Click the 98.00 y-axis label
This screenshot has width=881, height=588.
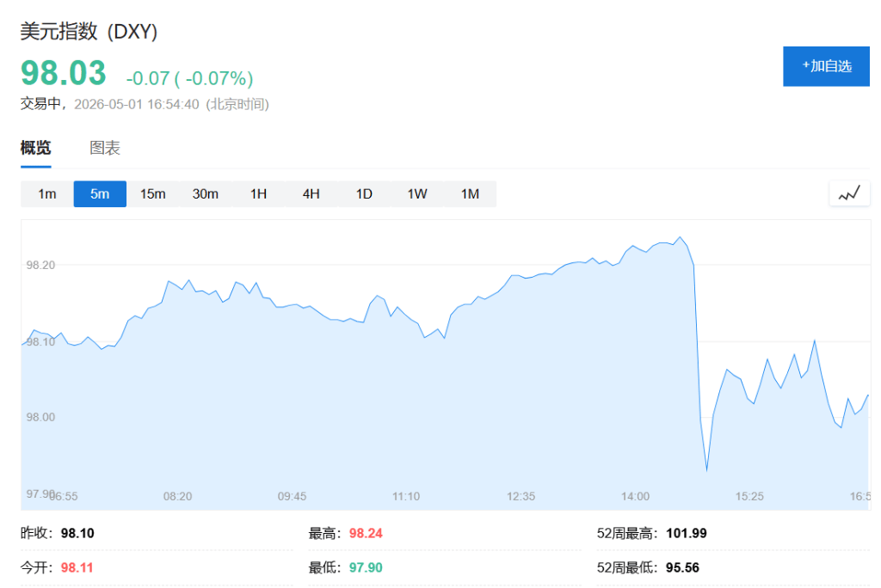click(40, 417)
